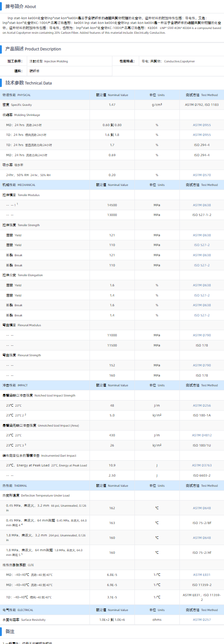Click the ASTM D256 notched Izod link
Screen dimensions: 224x644
point(202,406)
